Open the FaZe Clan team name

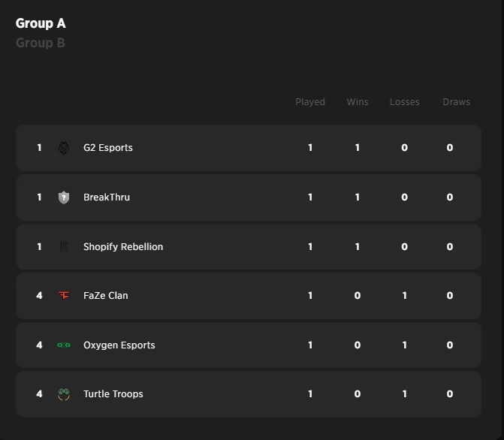pos(106,295)
